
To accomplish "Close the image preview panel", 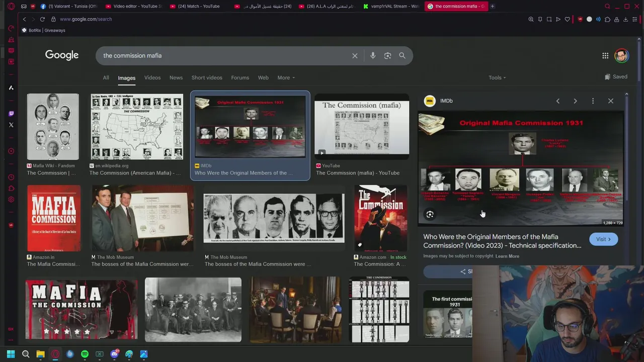I will [610, 101].
